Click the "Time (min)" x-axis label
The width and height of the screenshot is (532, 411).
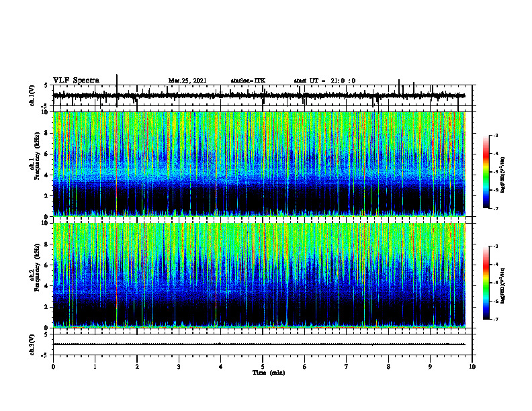point(269,373)
